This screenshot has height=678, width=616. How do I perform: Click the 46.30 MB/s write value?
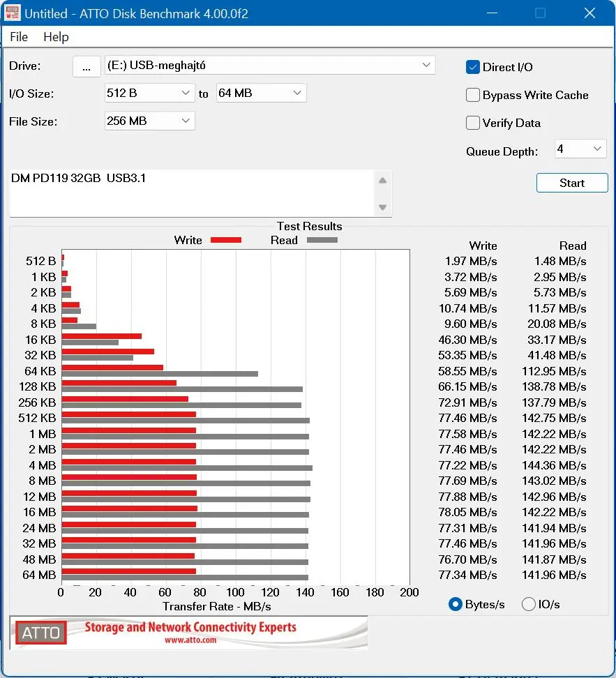click(467, 340)
